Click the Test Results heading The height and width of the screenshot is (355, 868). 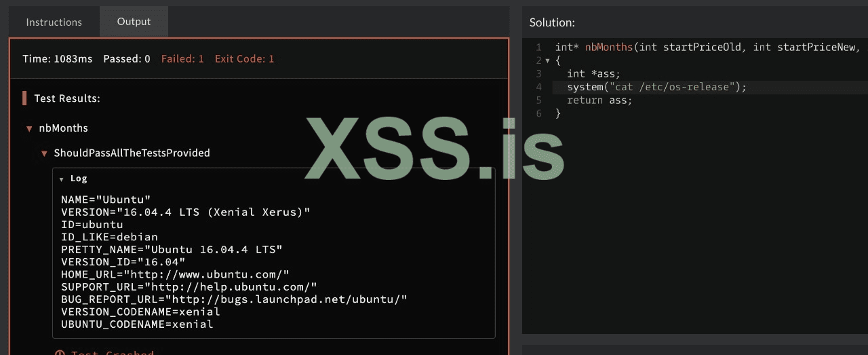tap(67, 98)
